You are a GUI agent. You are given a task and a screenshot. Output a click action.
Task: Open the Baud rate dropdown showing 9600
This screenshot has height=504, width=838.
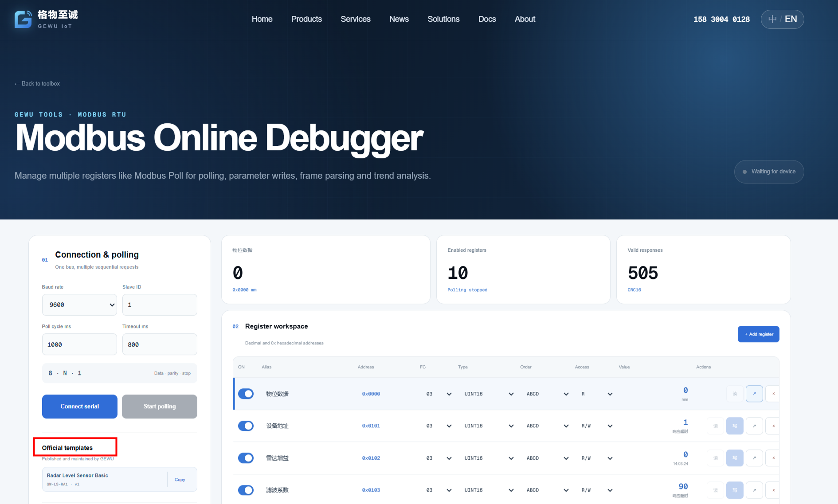79,305
